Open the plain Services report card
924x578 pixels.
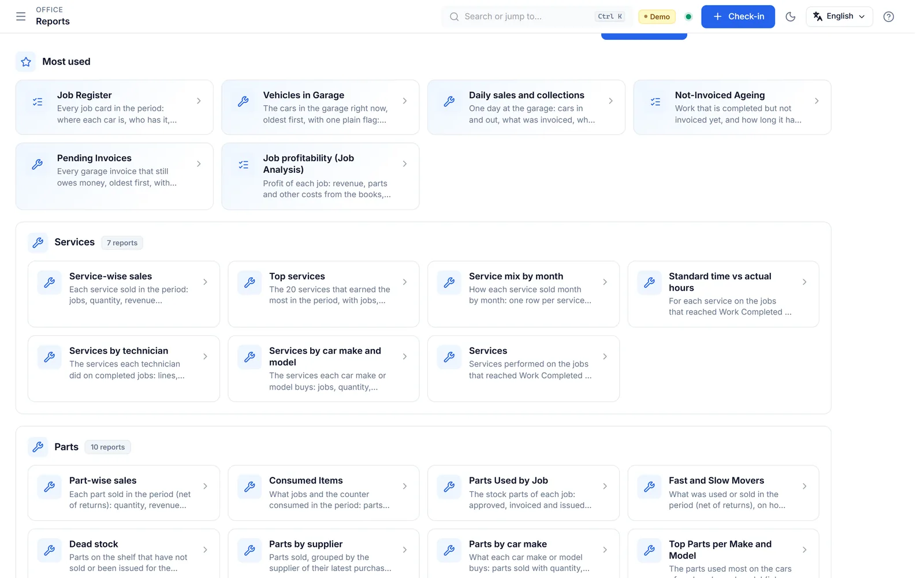pyautogui.click(x=523, y=369)
